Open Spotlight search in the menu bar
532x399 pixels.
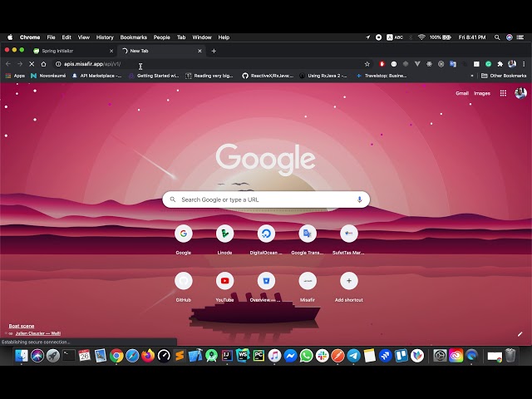click(x=497, y=37)
